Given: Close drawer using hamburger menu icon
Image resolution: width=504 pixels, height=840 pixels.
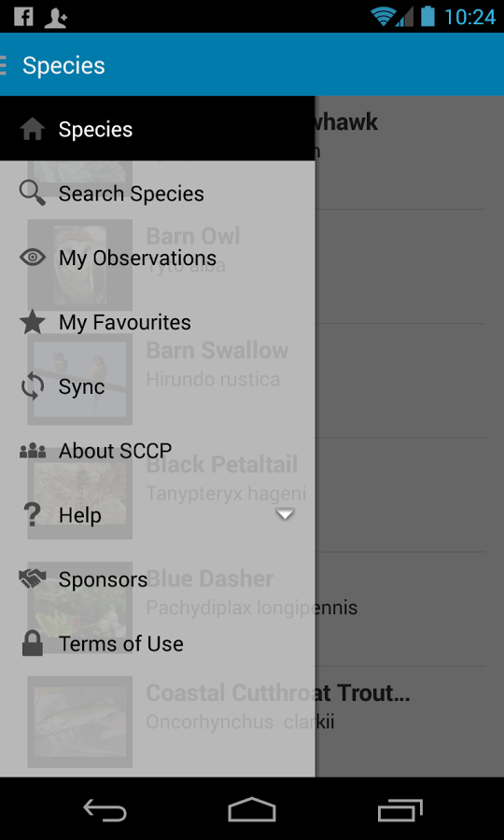Looking at the screenshot, I should point(3,64).
